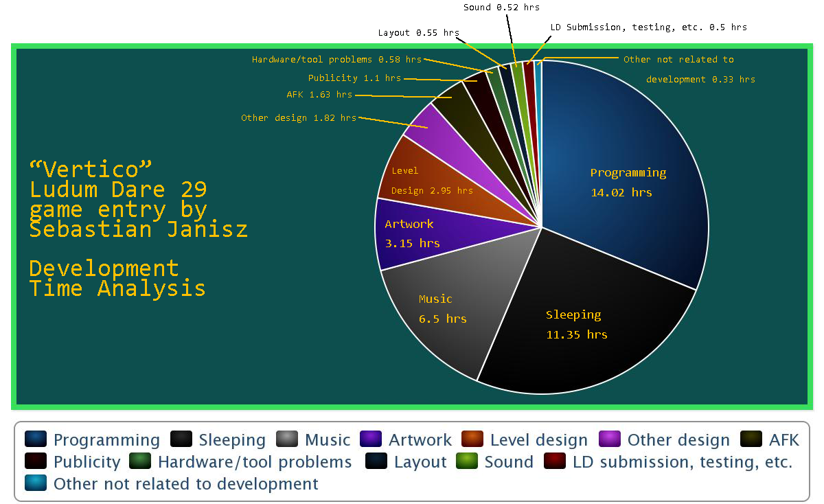This screenshot has height=504, width=824.
Task: Click 'LD submission, testing, etc.' legend label
Action: [x=683, y=463]
